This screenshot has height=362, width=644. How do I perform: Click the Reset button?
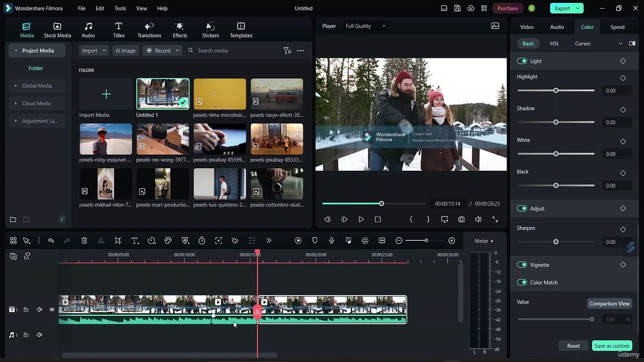574,346
